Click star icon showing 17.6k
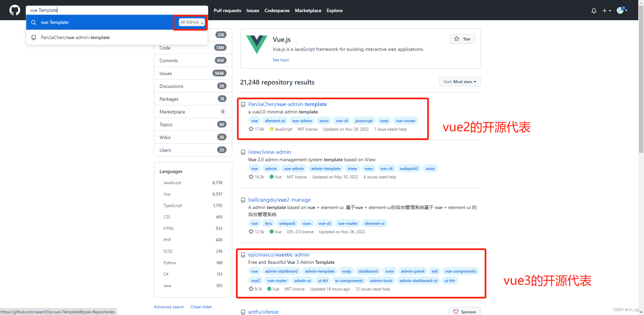The width and height of the screenshot is (644, 315). coord(251,129)
